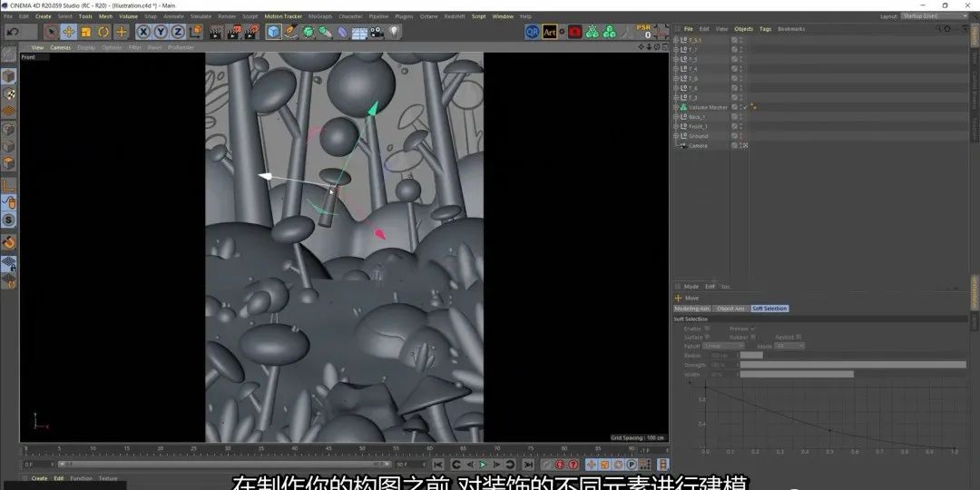This screenshot has height=490, width=980.
Task: Add a Cube primitive object
Action: 274,32
